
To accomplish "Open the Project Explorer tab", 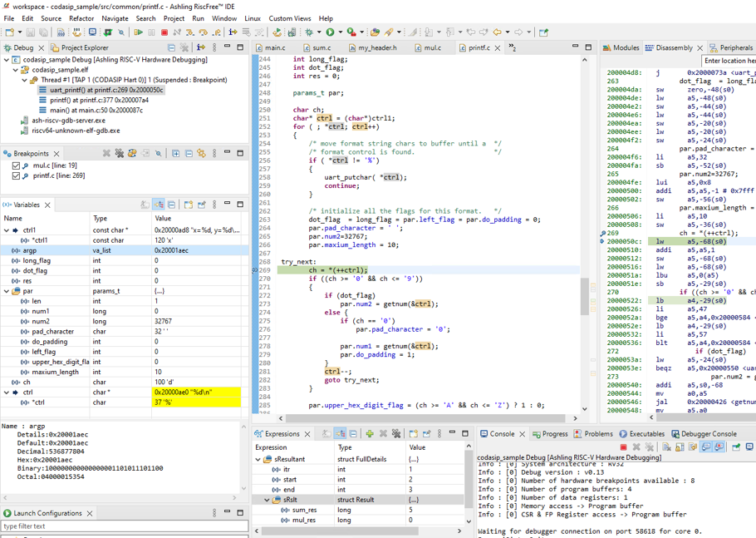I will click(x=80, y=47).
